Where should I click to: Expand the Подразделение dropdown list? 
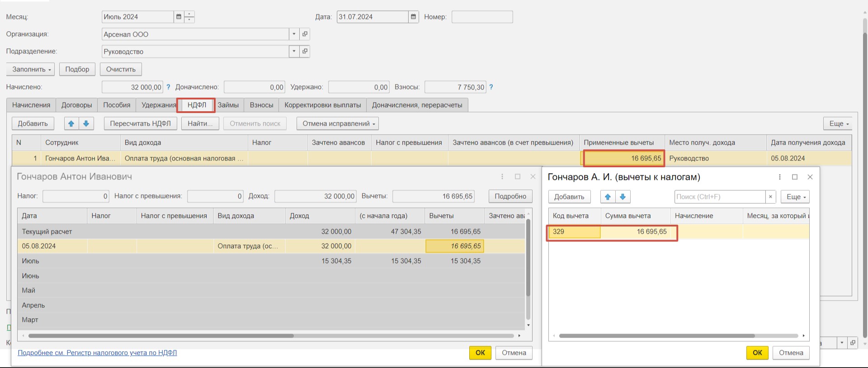[294, 51]
